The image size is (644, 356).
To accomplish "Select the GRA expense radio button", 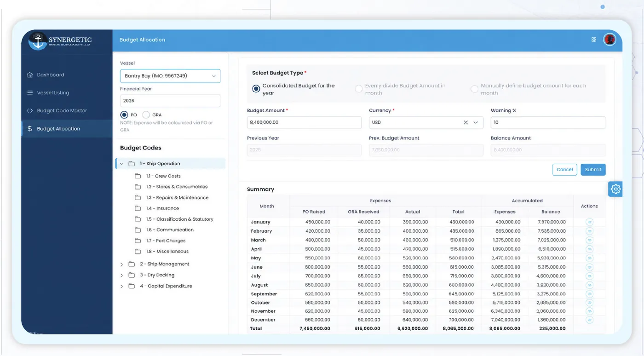I will (x=146, y=115).
